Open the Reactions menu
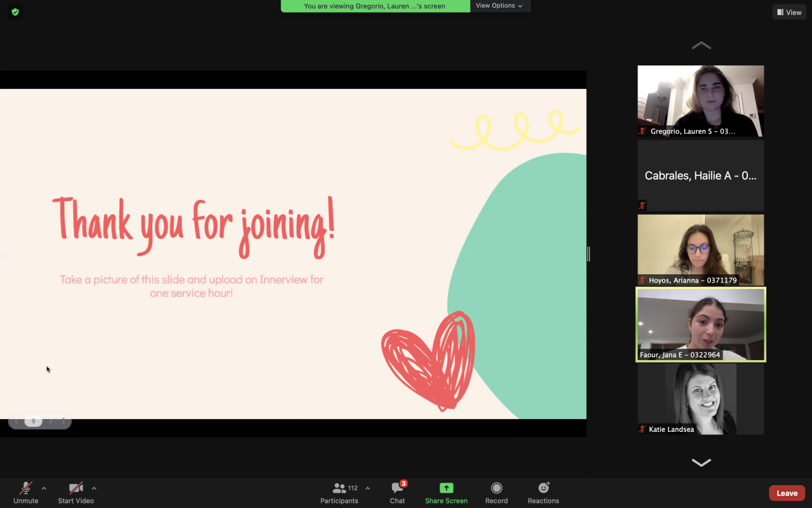The width and height of the screenshot is (812, 508). [x=543, y=493]
